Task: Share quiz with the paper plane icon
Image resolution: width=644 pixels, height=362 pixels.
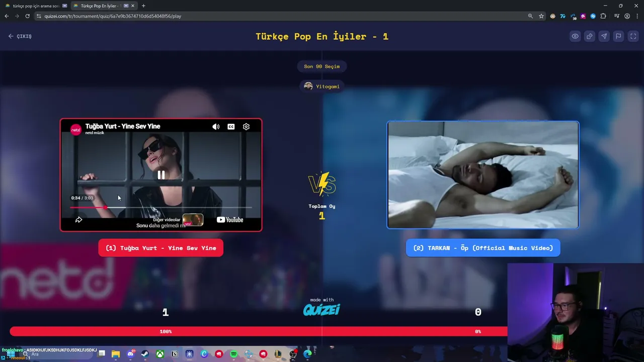Action: pyautogui.click(x=604, y=36)
